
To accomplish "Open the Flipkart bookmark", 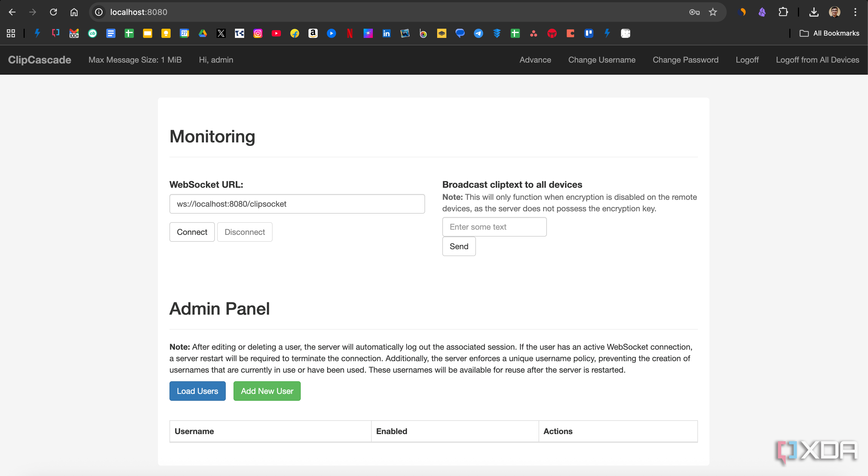I will tap(294, 33).
